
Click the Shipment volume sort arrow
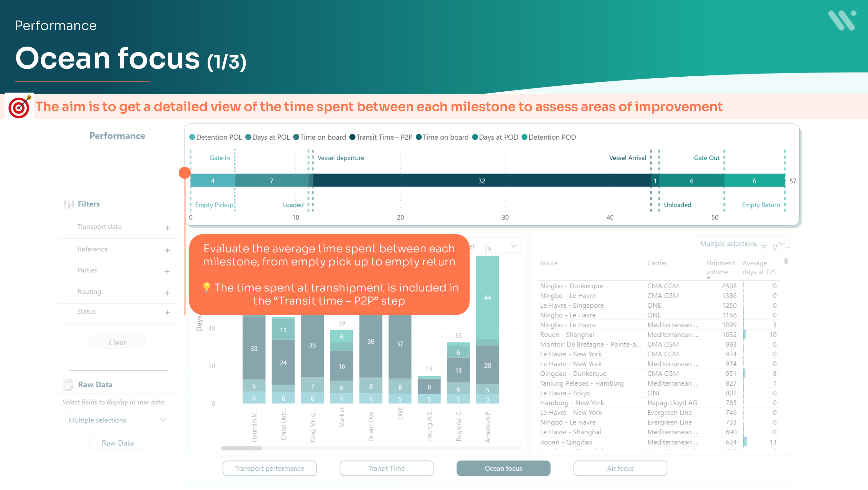click(x=708, y=278)
